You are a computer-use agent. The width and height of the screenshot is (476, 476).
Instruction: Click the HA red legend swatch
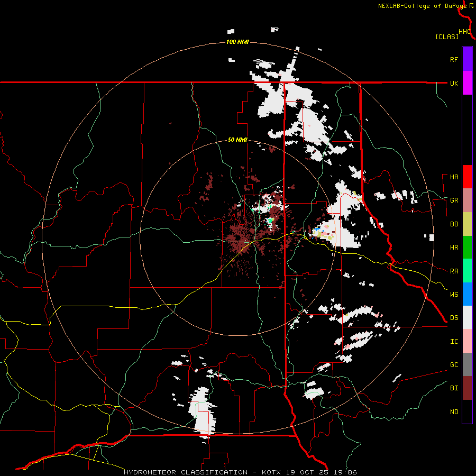tap(467, 177)
